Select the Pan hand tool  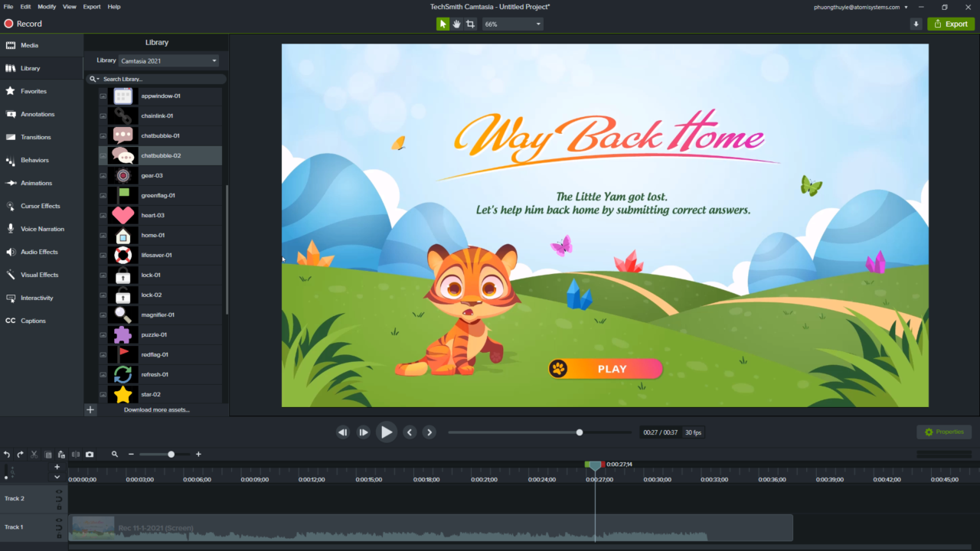(458, 24)
